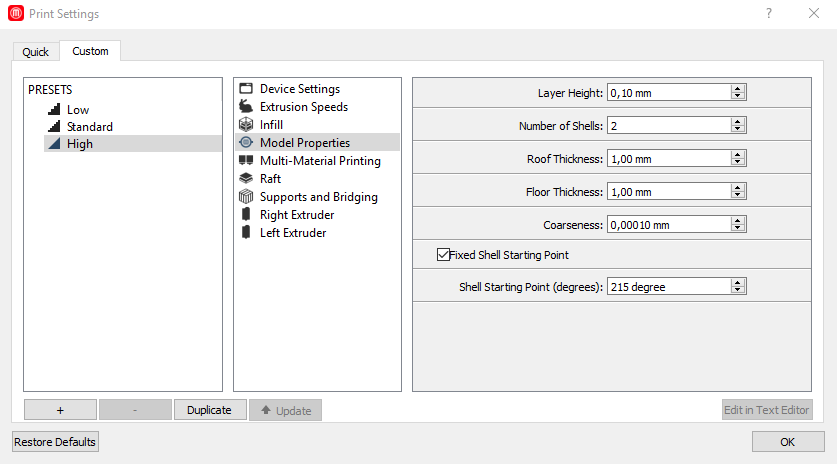Click the Multi-Material Printing icon
The width and height of the screenshot is (837, 464).
coord(245,161)
